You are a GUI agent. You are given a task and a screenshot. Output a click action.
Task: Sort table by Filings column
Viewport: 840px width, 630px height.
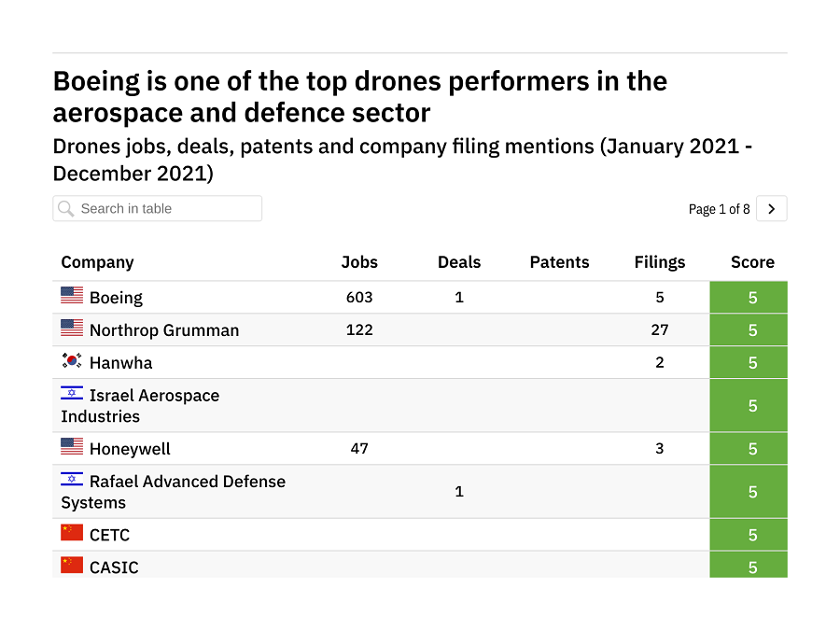point(659,262)
